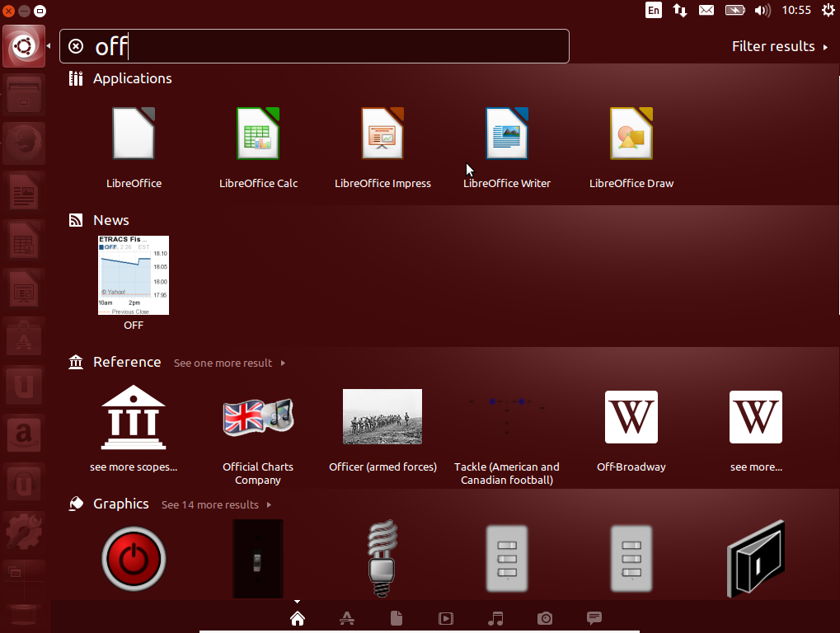840x633 pixels.
Task: Click the 'see more scopes...' reference icon
Action: point(134,417)
